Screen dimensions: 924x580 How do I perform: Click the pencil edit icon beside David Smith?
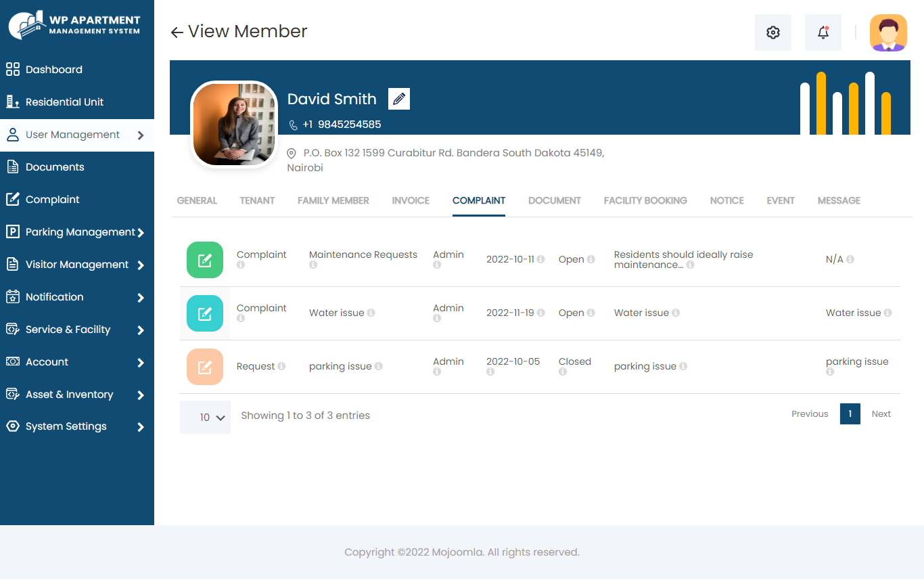point(399,99)
